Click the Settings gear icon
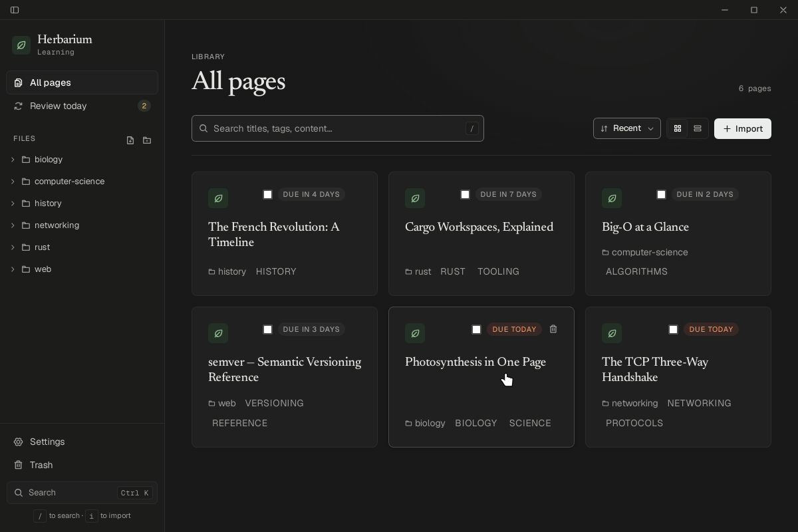Viewport: 798px width, 532px height. pos(19,442)
